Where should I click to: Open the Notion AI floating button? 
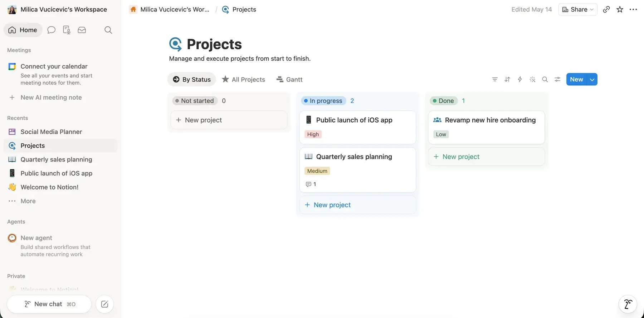point(628,304)
